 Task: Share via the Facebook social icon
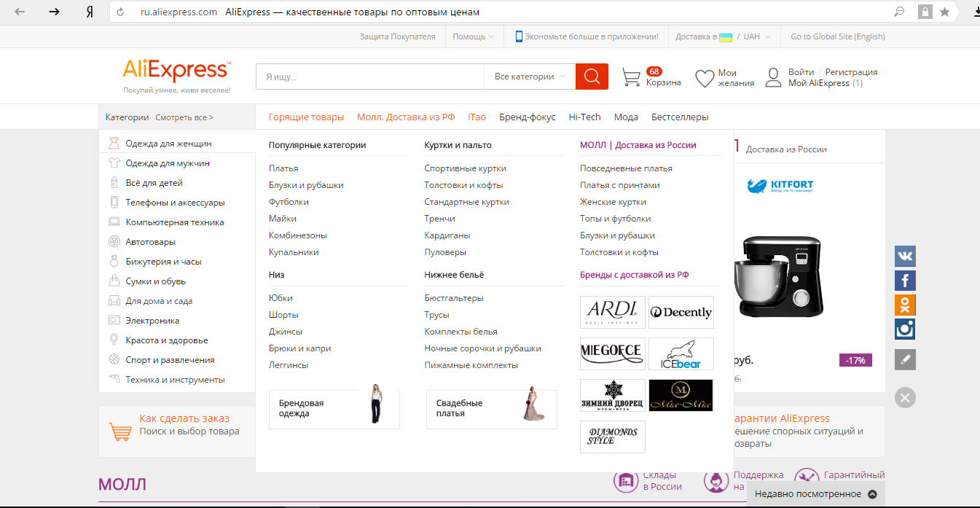coord(905,281)
